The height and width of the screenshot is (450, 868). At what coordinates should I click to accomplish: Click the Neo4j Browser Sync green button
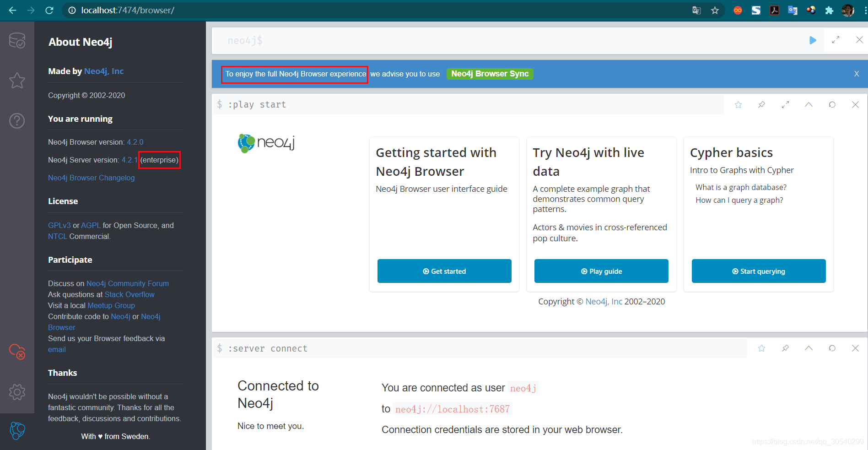point(490,74)
